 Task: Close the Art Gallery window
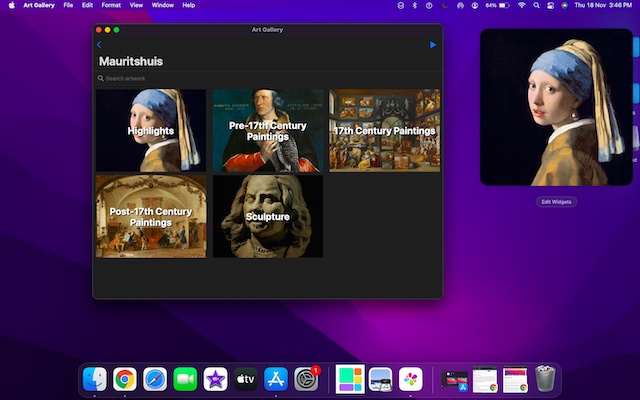point(98,30)
